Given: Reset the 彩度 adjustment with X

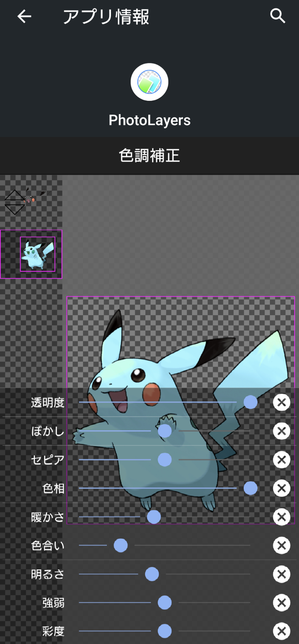Looking at the screenshot, I should (x=281, y=631).
